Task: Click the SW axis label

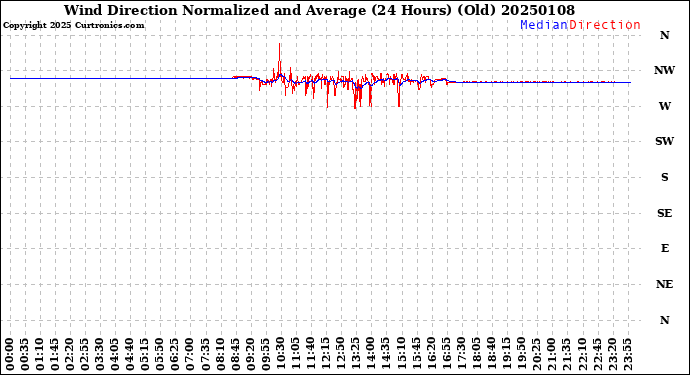Action: pos(664,141)
